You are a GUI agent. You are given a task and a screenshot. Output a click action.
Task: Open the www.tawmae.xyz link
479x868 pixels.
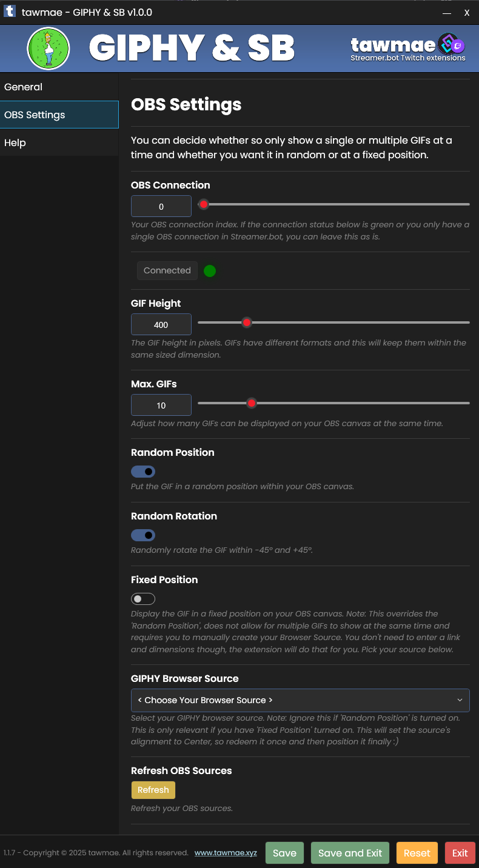pos(226,853)
